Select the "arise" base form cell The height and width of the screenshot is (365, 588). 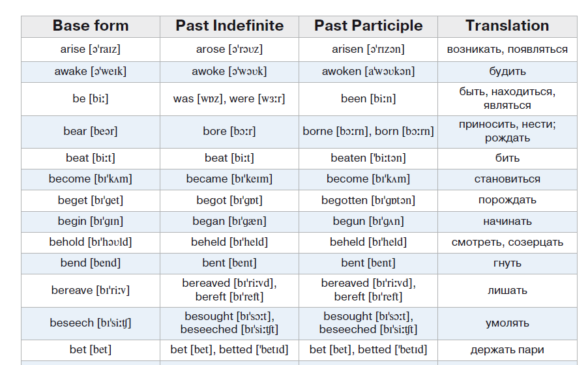tap(91, 50)
